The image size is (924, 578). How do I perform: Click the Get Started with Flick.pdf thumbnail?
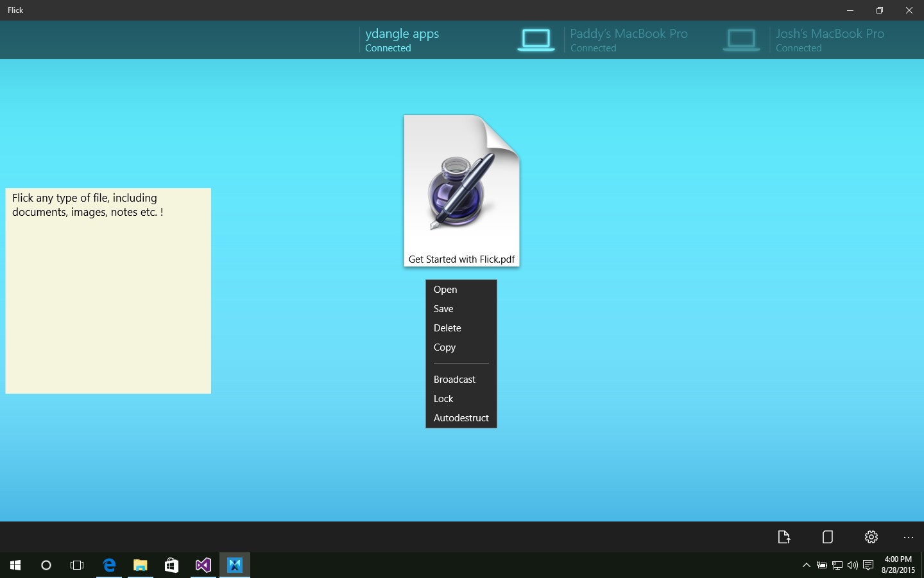pos(461,189)
